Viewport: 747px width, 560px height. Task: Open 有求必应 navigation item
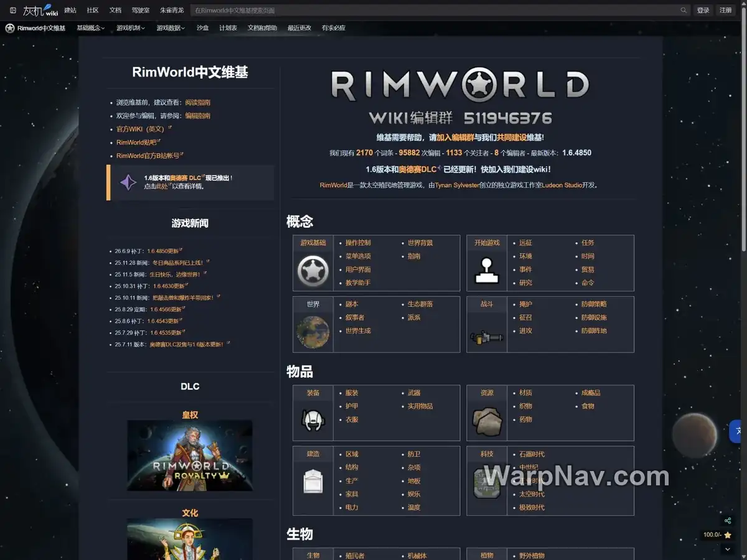pyautogui.click(x=334, y=28)
